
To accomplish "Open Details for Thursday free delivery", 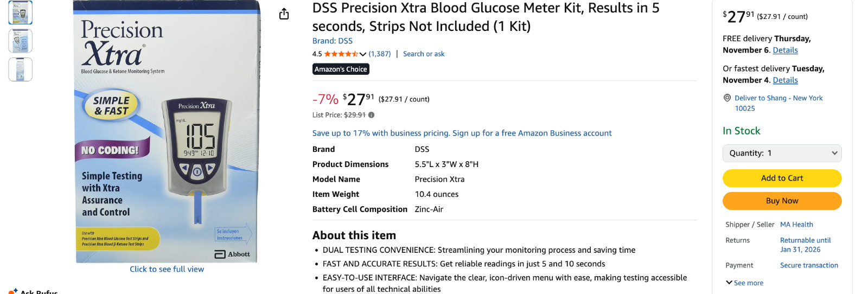I will (x=785, y=50).
